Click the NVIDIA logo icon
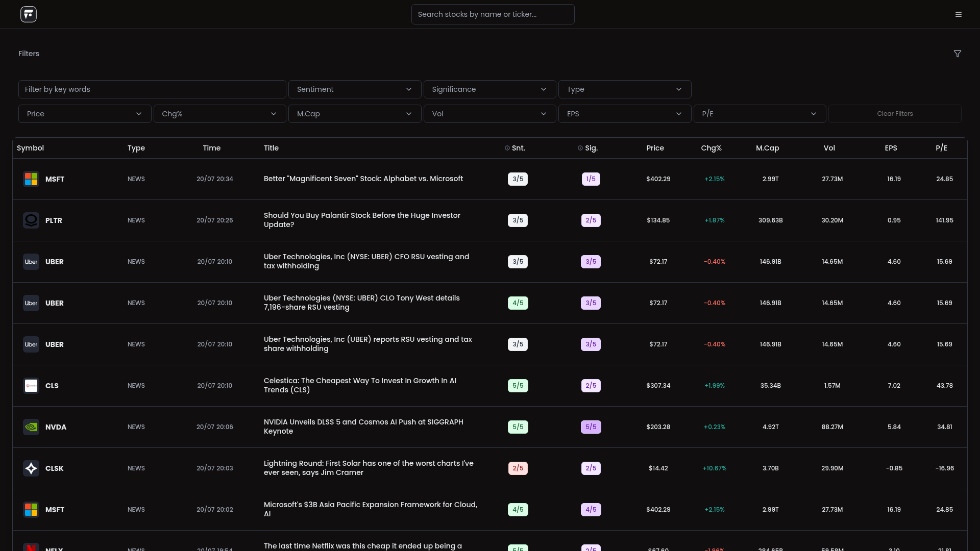This screenshot has height=551, width=980. [x=31, y=427]
